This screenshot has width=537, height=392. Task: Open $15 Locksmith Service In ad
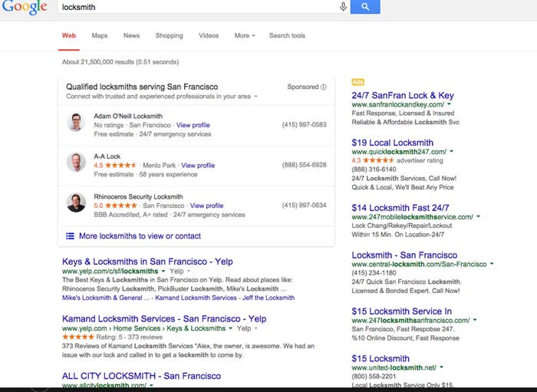tap(402, 311)
